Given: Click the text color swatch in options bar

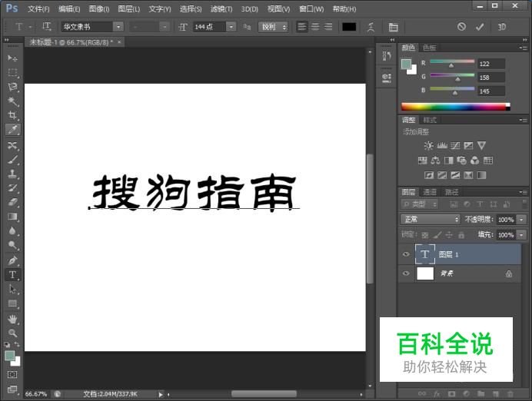Looking at the screenshot, I should coord(349,27).
